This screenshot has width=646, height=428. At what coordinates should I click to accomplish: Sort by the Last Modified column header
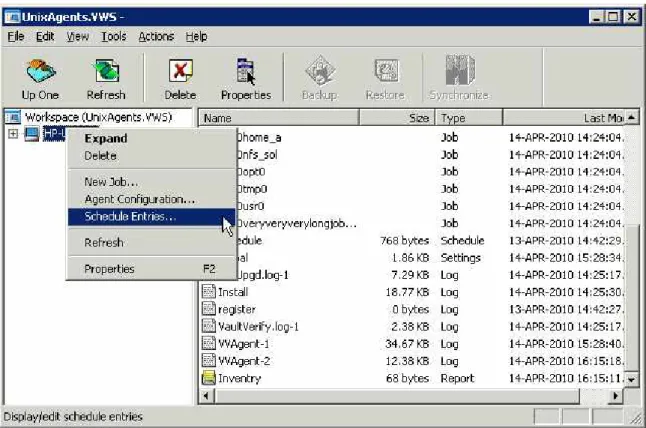pos(564,118)
